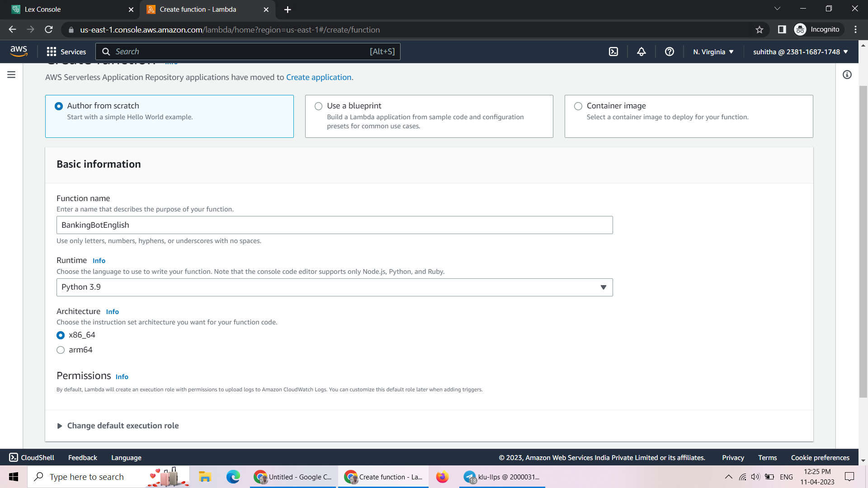This screenshot has height=488, width=868.
Task: Open the Services grid menu
Action: click(x=66, y=52)
